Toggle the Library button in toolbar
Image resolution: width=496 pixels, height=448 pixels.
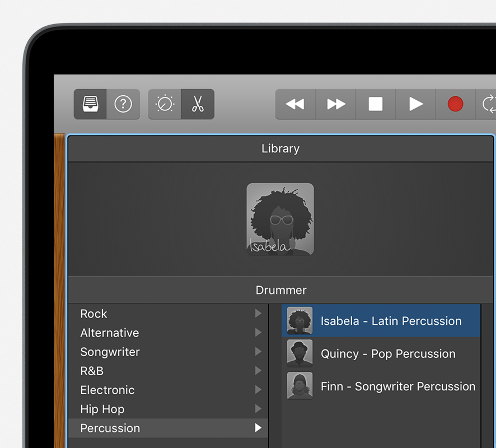(90, 104)
